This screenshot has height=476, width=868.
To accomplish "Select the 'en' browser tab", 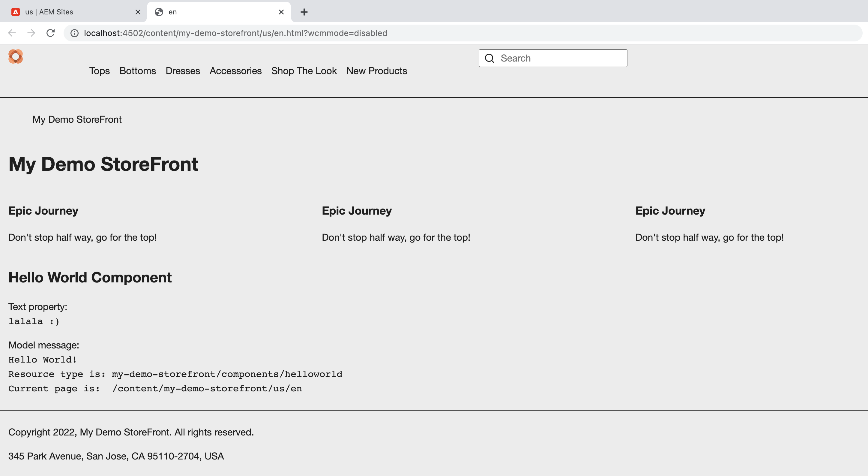I will [x=216, y=12].
